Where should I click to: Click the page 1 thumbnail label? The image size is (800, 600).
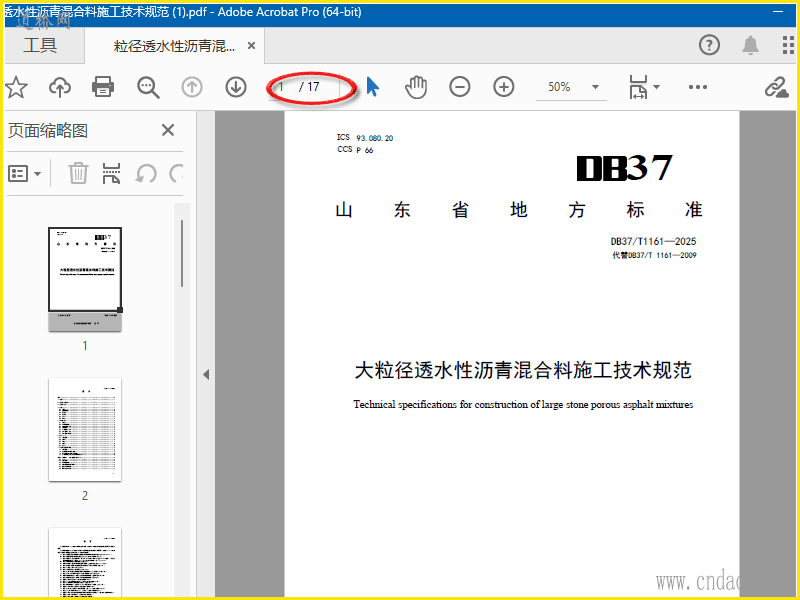85,345
